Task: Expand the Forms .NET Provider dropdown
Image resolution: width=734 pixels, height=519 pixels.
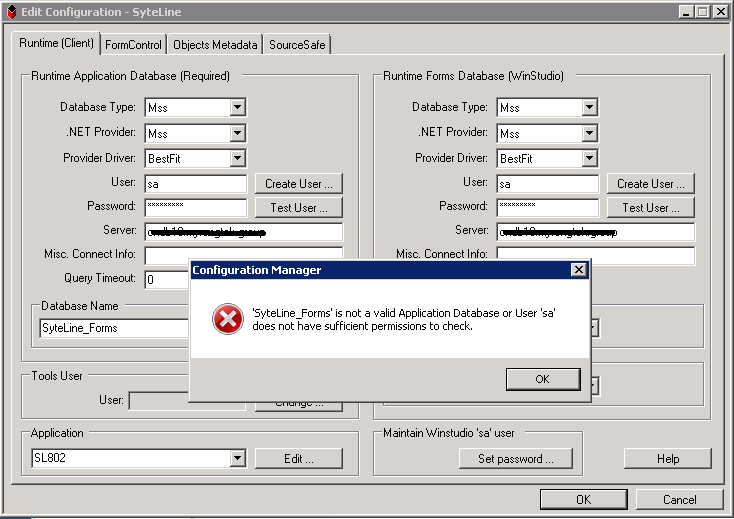Action: 589,133
